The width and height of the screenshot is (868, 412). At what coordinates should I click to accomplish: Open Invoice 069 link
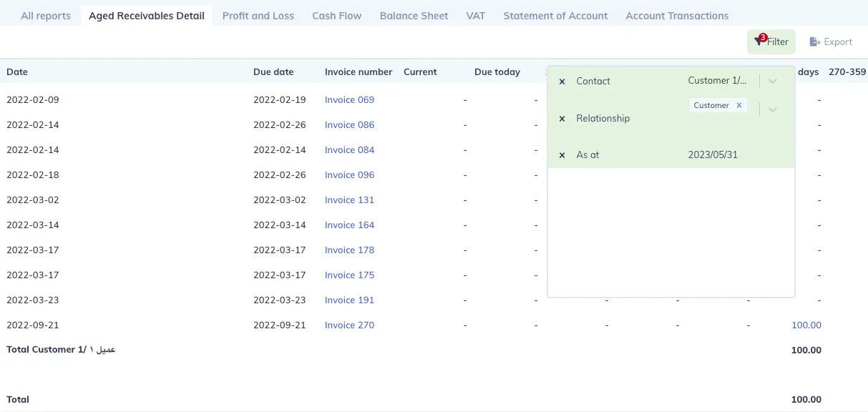pyautogui.click(x=349, y=100)
